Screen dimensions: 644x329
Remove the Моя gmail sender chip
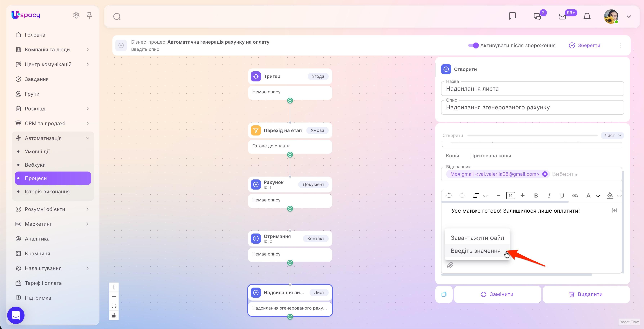(545, 174)
